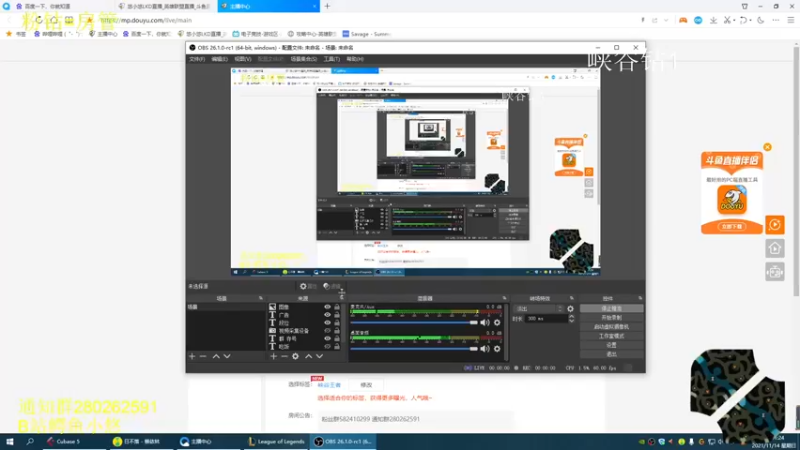This screenshot has height=450, width=800.
Task: Mute the second mixer channel speaker
Action: (485, 349)
